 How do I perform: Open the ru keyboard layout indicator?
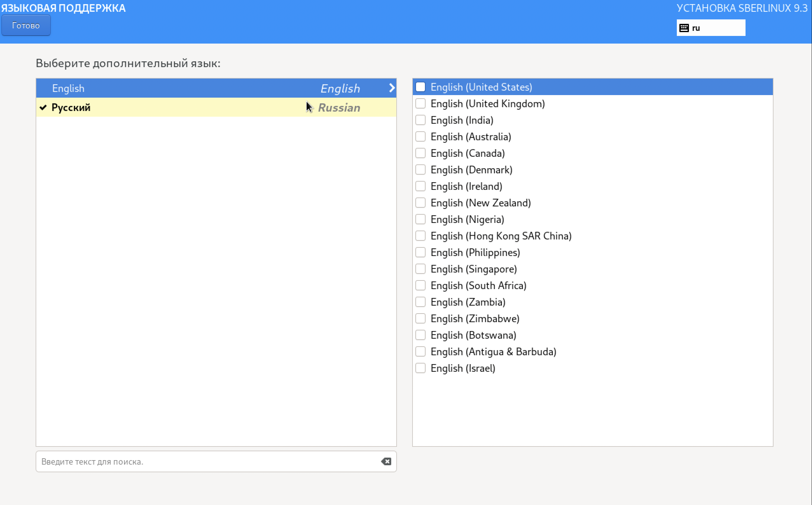point(711,28)
